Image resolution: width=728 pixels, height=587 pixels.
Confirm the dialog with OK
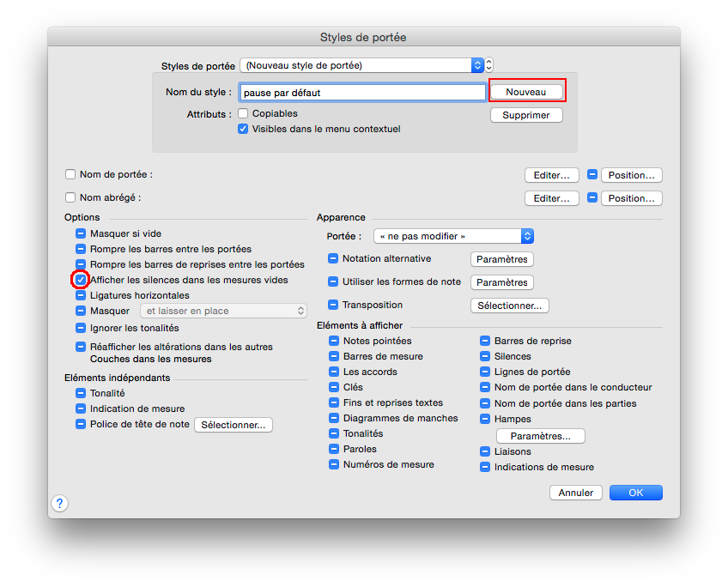pos(635,493)
